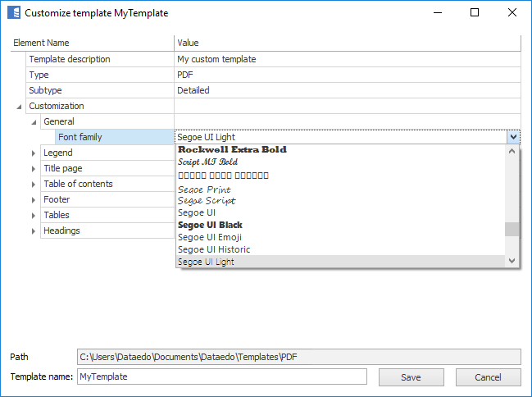Pick Segoe UI Emoji from list
Image resolution: width=532 pixels, height=397 pixels.
(210, 237)
